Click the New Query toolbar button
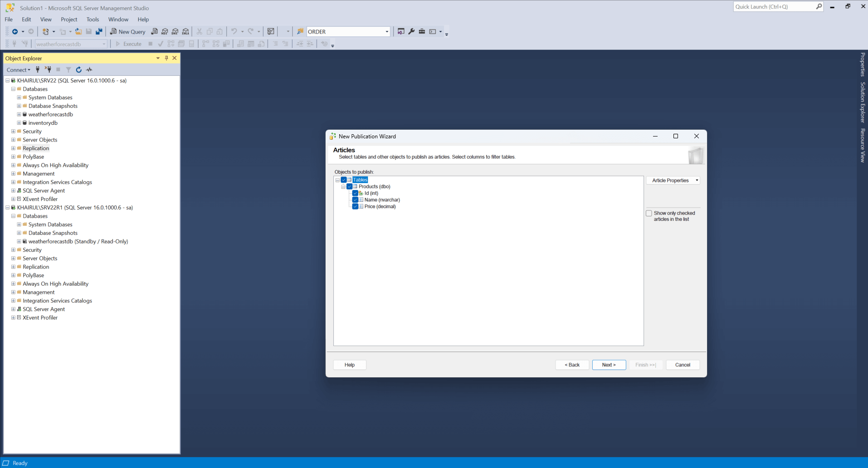The height and width of the screenshot is (468, 868). 127,32
